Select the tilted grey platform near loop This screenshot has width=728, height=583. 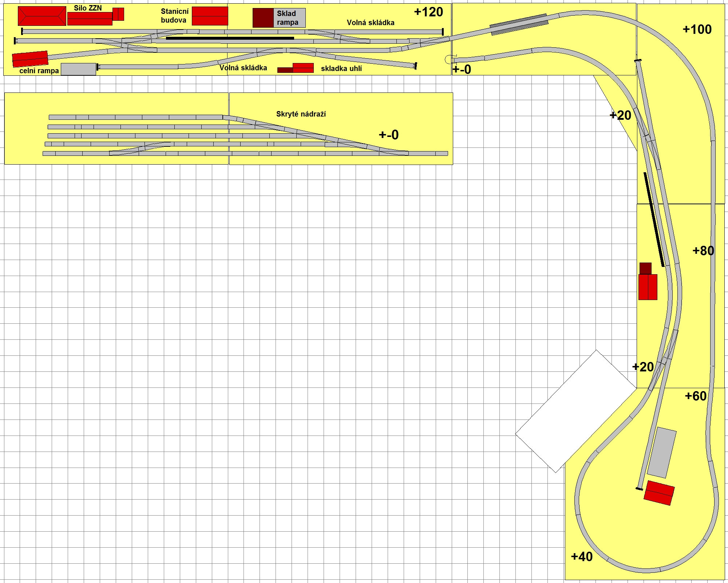[662, 453]
